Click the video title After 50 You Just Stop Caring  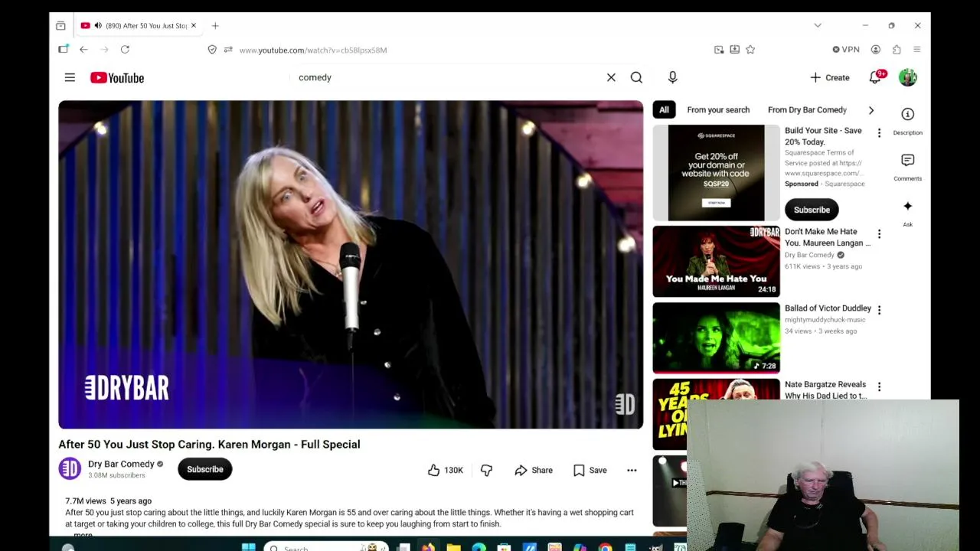point(209,444)
